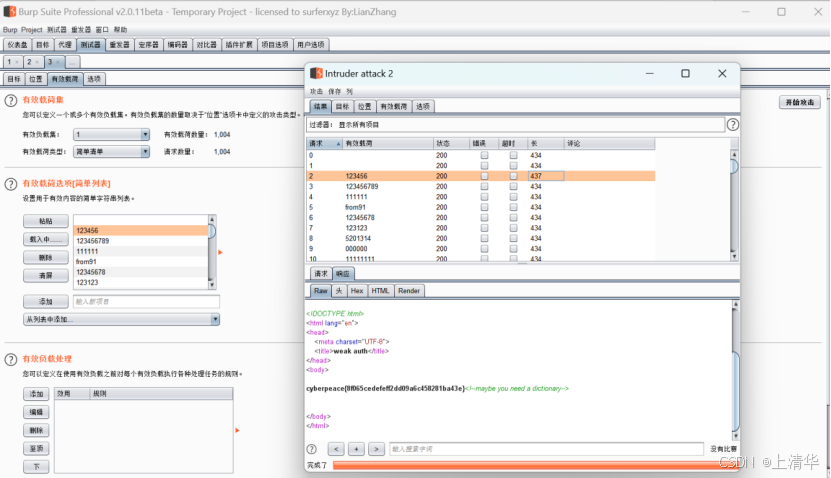Open help for the 有效载荷集 section
831x478 pixels.
click(11, 100)
